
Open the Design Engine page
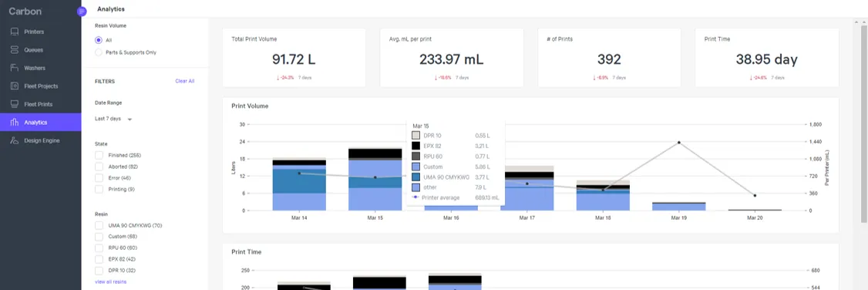[40, 140]
